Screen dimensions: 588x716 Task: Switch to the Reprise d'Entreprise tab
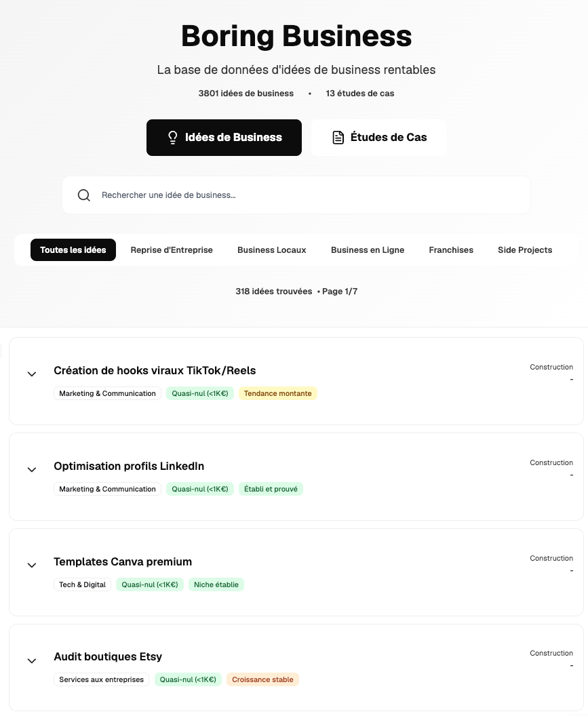[172, 250]
